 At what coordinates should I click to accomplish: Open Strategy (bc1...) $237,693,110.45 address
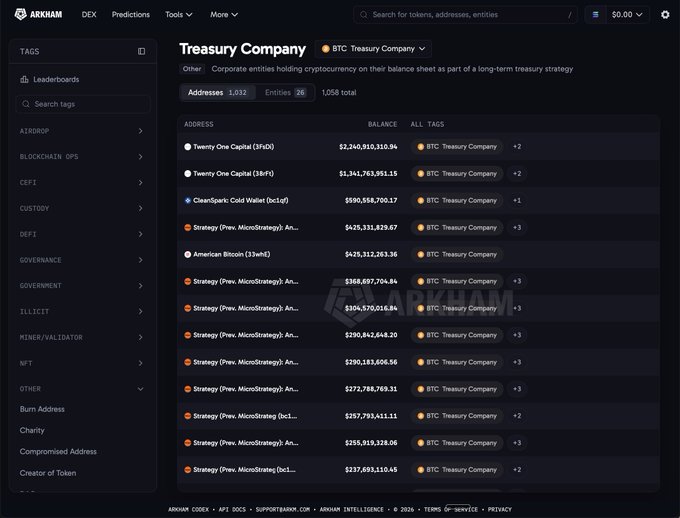pyautogui.click(x=244, y=469)
